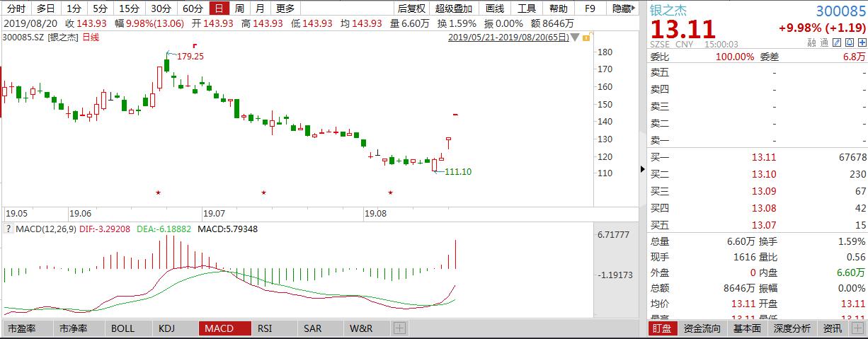The image size is (868, 339).
Task: Open the 画线 drawing tools
Action: pos(495,8)
